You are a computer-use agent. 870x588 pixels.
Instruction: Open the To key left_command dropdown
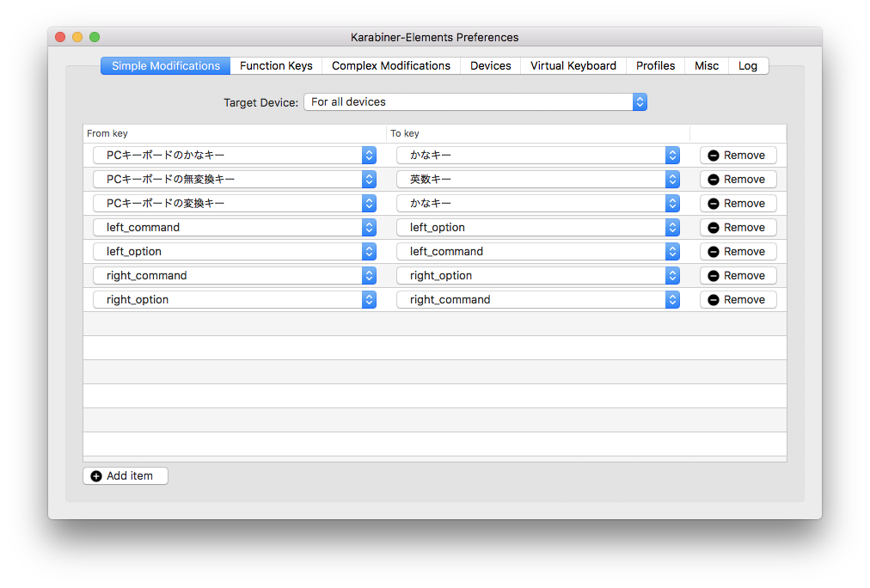click(x=538, y=251)
